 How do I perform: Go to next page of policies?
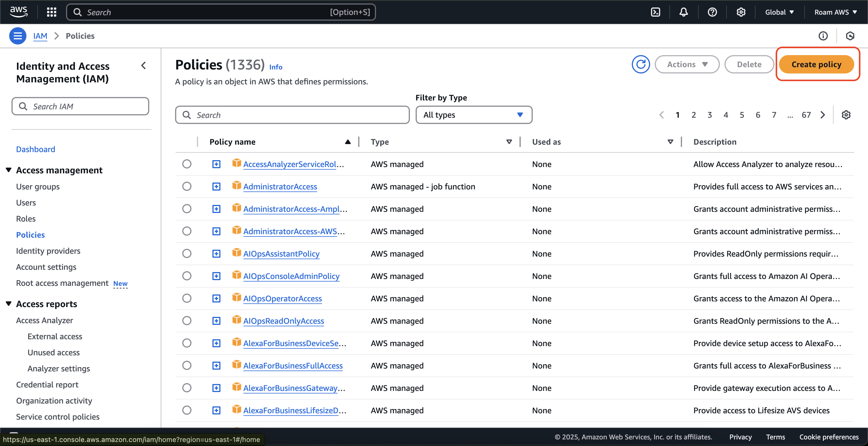tap(823, 115)
